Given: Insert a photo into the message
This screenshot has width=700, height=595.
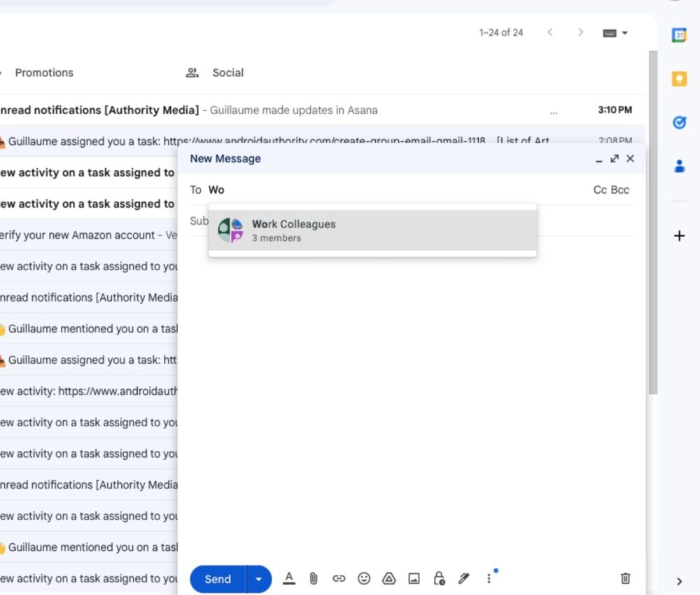Looking at the screenshot, I should click(414, 579).
